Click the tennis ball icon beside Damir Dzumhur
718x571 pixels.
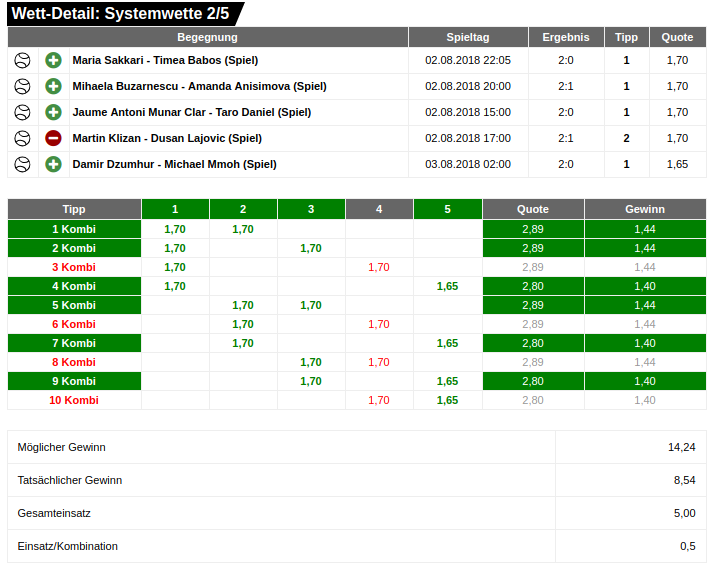[22, 164]
